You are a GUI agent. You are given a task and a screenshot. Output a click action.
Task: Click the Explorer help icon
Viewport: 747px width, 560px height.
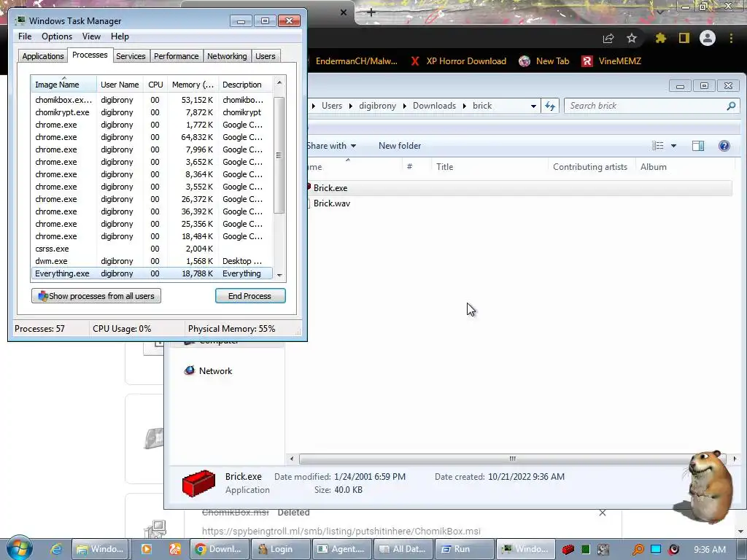coord(724,146)
